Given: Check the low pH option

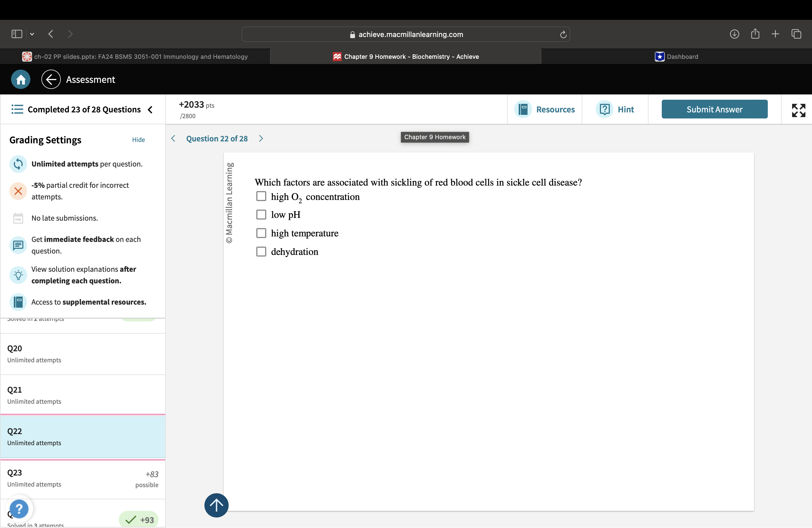Looking at the screenshot, I should 261,214.
